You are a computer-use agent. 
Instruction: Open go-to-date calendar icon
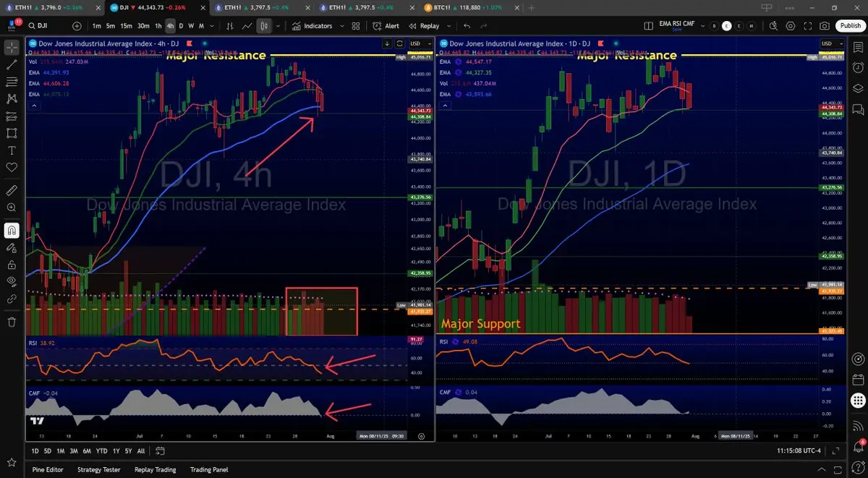160,451
